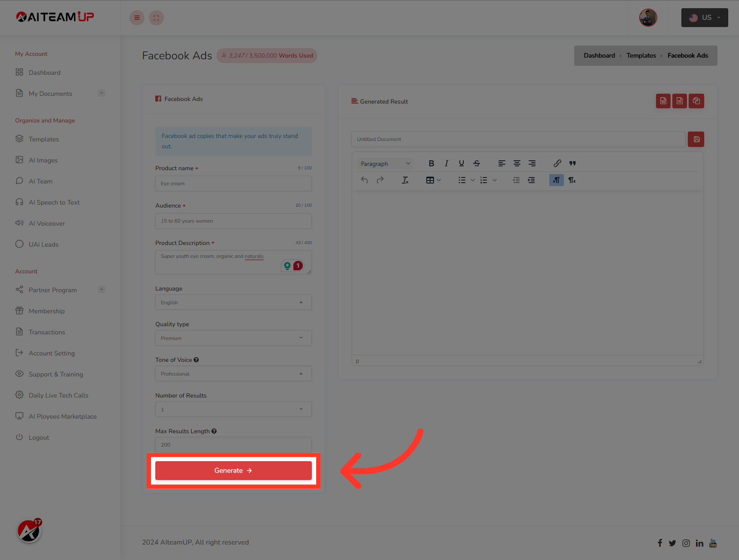Expand the Partner Program submenu arrow

102,290
